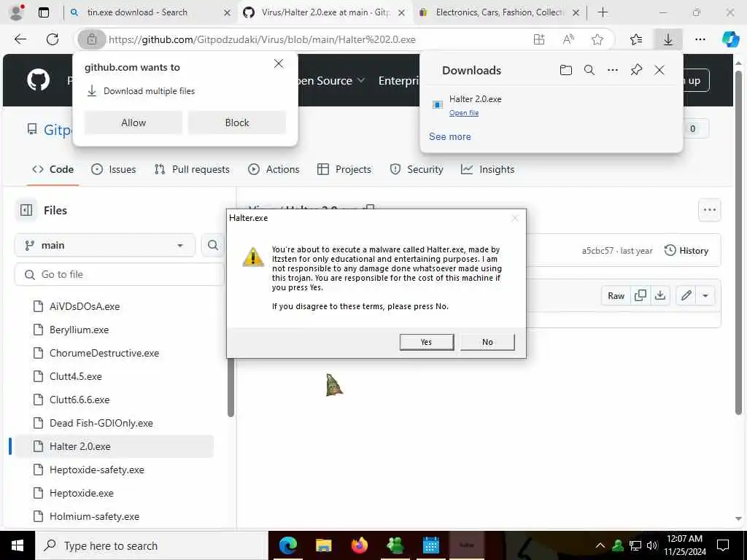Select Heptoxide-safety.exe in file tree
Viewport: 747px width, 560px height.
[97, 470]
